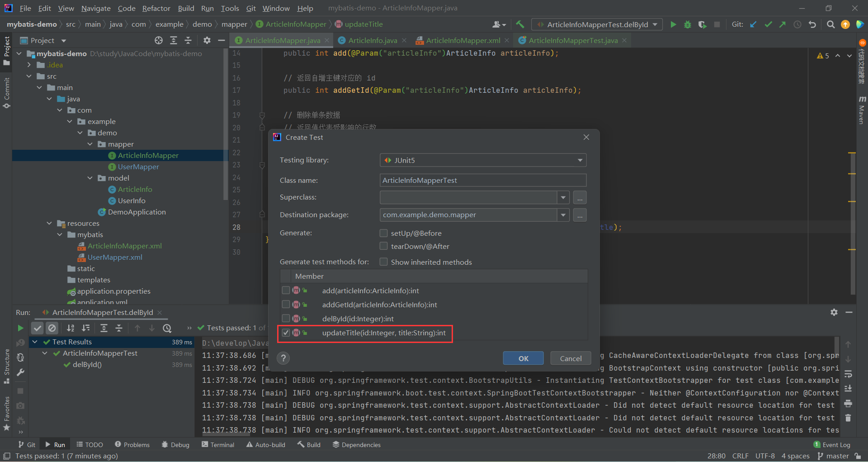Screen dimensions: 868x462
Task: Switch to ArticleInfoMapper.xml tab
Action: pos(463,40)
